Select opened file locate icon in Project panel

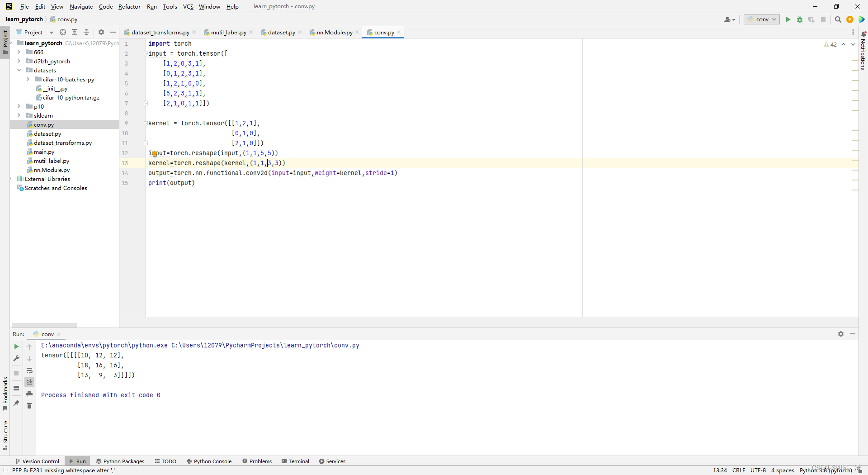(x=63, y=32)
